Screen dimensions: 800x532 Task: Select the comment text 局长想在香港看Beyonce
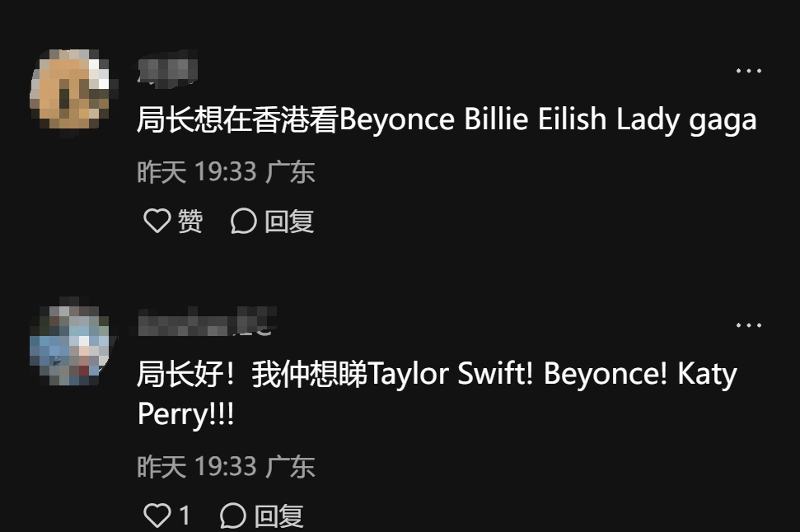[x=296, y=119]
